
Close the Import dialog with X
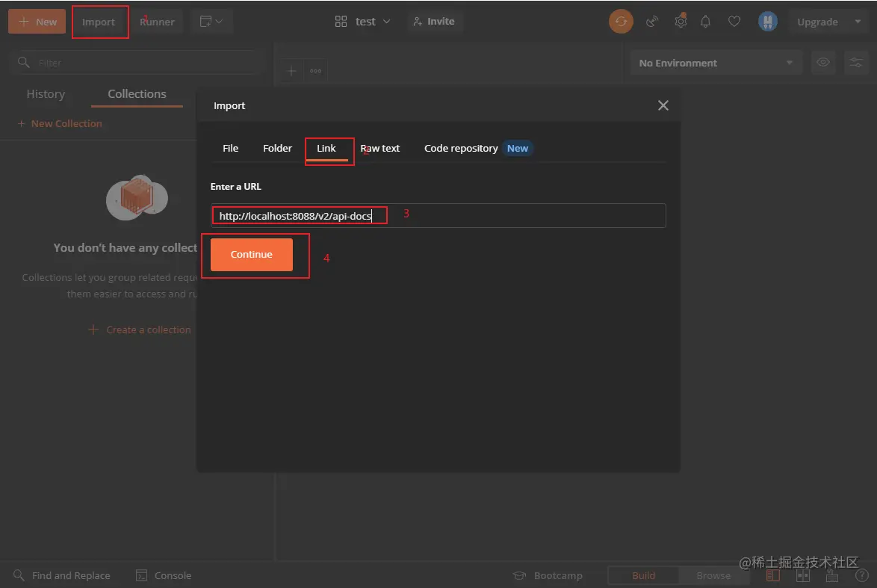(x=663, y=105)
